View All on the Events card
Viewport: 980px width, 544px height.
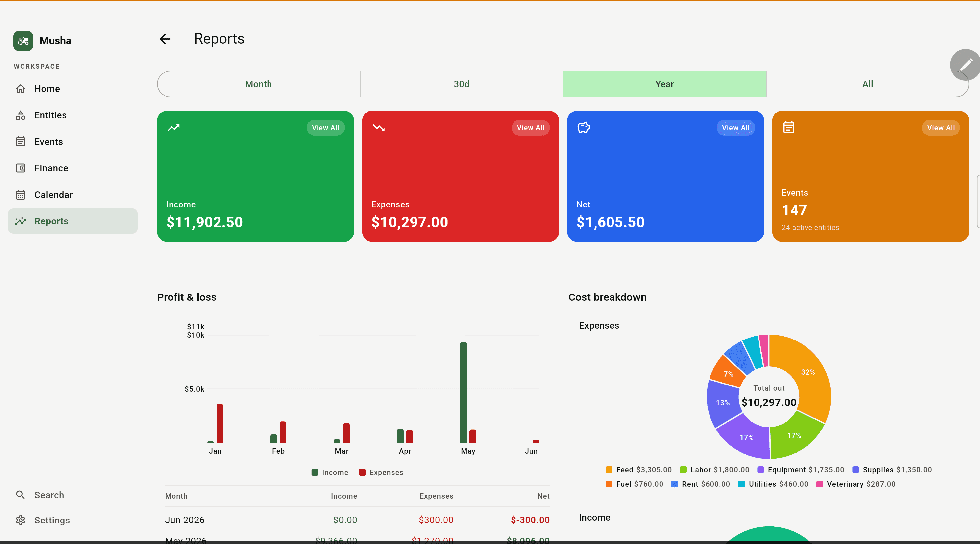coord(940,128)
